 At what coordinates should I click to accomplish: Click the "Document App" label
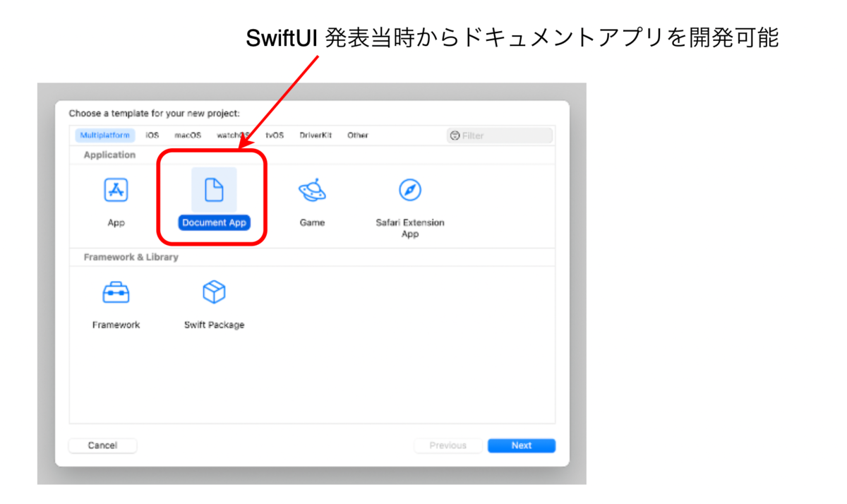pyautogui.click(x=214, y=222)
